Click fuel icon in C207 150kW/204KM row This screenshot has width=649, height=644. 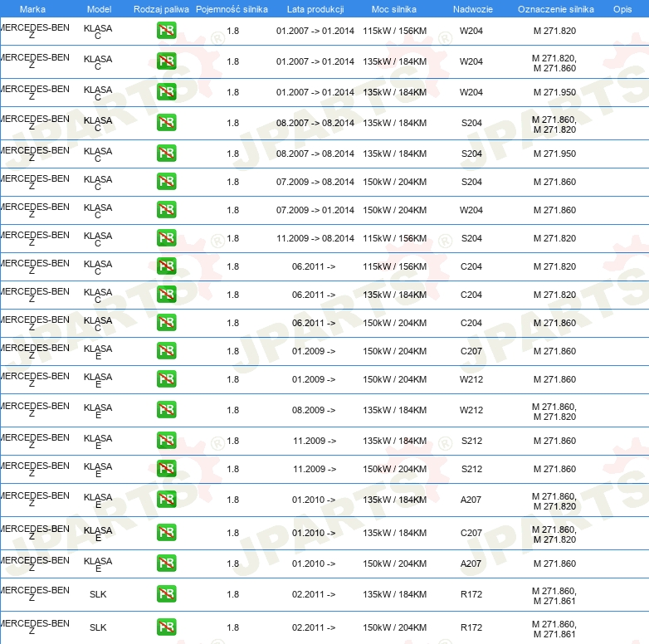[166, 350]
